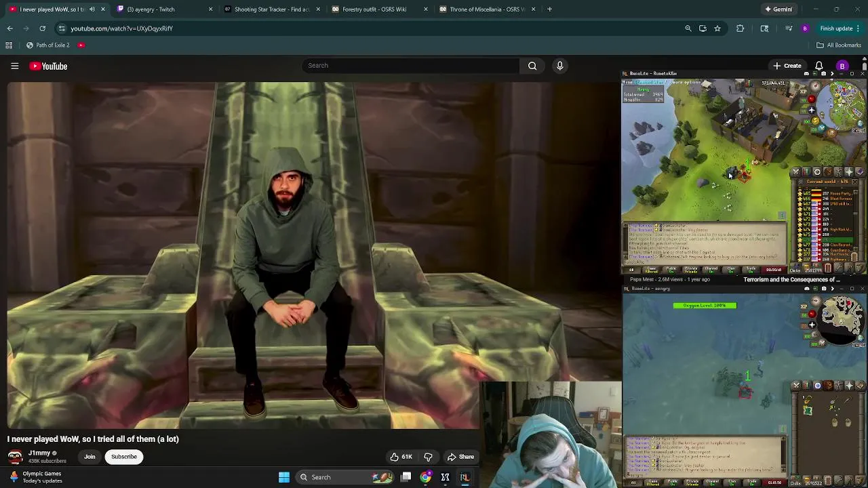Expand YouTube guide hamburger menu
This screenshot has height=488, width=868.
pos(14,66)
